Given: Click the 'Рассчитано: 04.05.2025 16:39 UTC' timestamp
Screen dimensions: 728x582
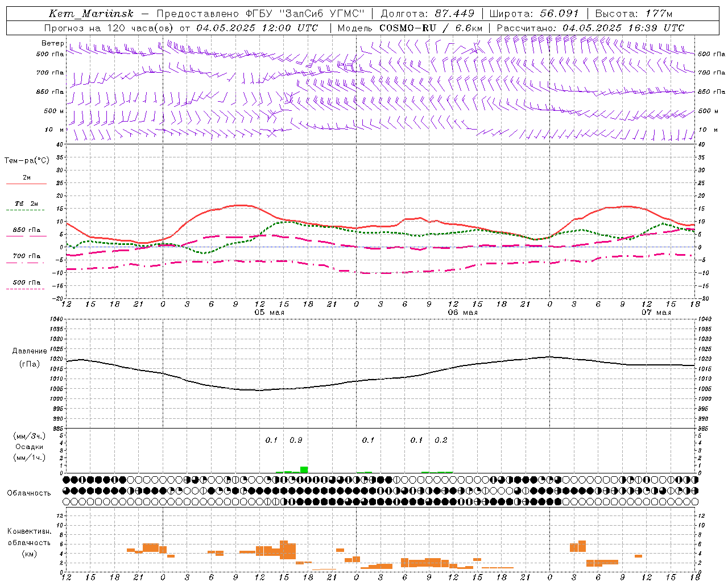Looking at the screenshot, I should click(x=590, y=28).
